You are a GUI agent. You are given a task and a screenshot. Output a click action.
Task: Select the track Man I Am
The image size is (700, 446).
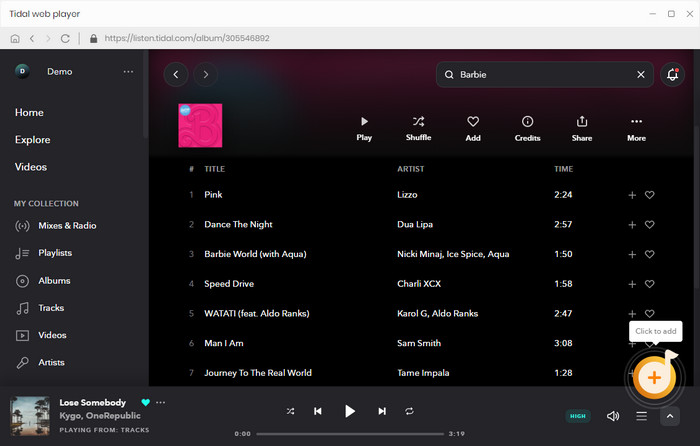pyautogui.click(x=224, y=343)
